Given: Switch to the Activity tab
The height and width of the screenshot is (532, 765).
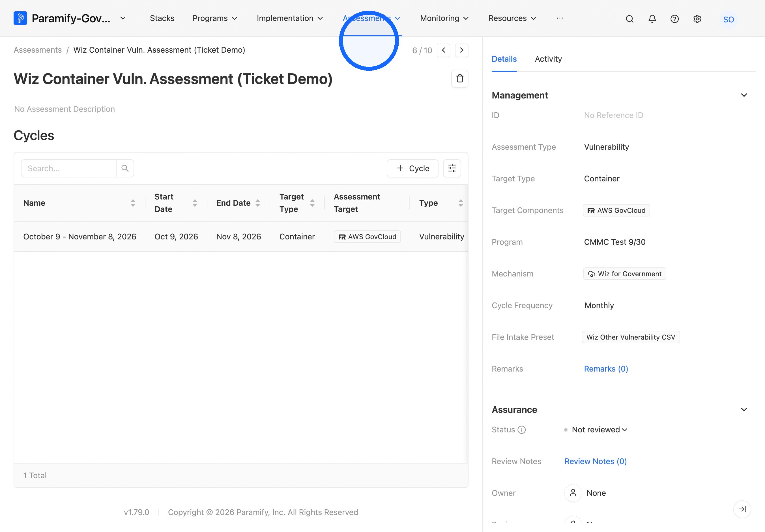Looking at the screenshot, I should click(x=548, y=59).
